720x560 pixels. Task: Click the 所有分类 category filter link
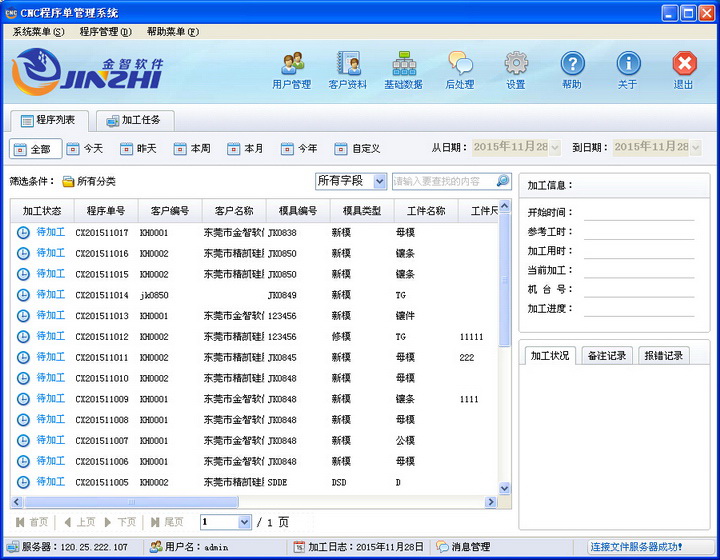[x=90, y=181]
